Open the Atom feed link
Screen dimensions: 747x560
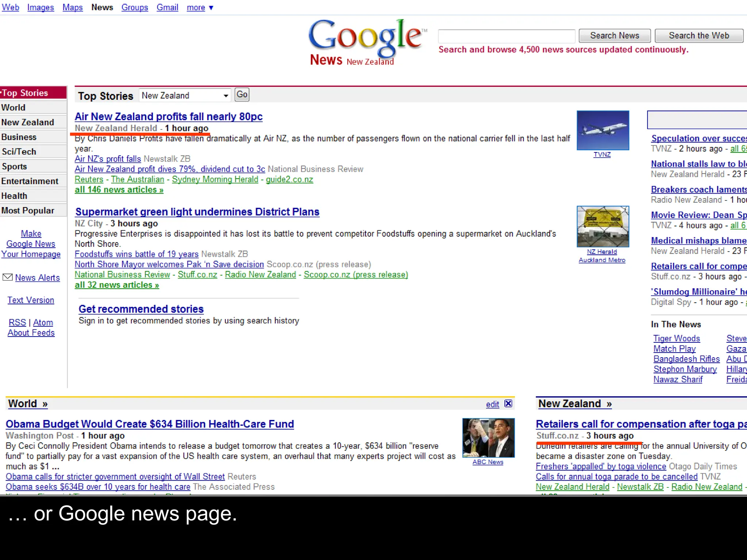pyautogui.click(x=43, y=323)
